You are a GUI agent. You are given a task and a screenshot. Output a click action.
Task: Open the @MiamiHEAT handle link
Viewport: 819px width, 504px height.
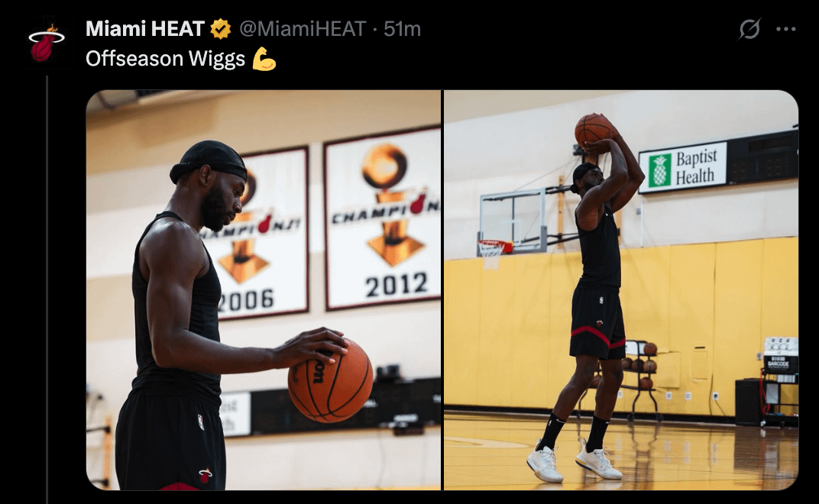click(303, 29)
